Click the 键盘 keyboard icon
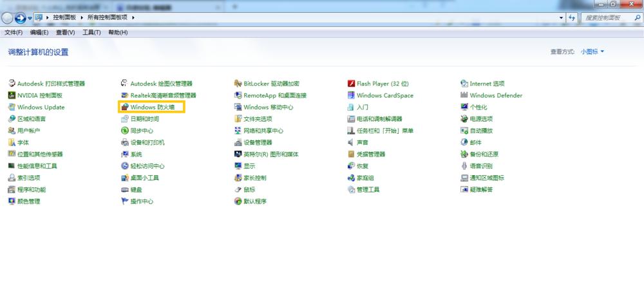This screenshot has height=289, width=644. point(124,190)
